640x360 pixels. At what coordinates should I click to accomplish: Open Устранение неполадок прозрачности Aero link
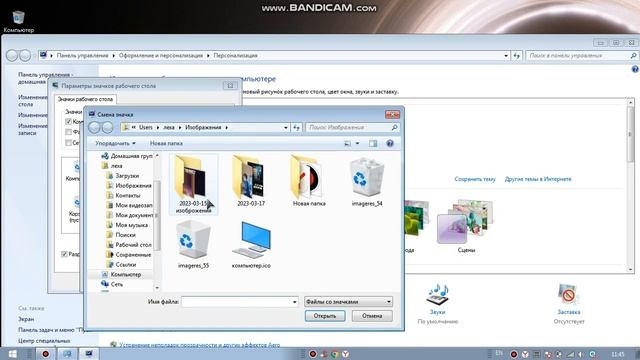pyautogui.click(x=200, y=345)
